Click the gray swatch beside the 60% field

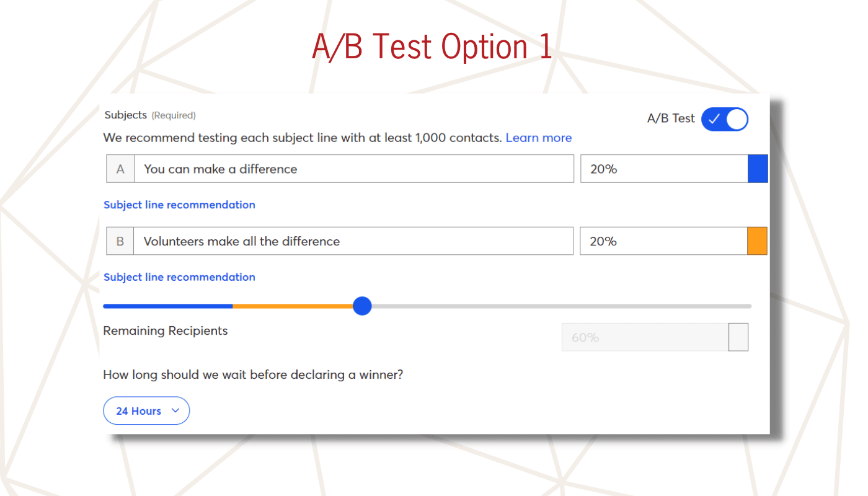[738, 337]
